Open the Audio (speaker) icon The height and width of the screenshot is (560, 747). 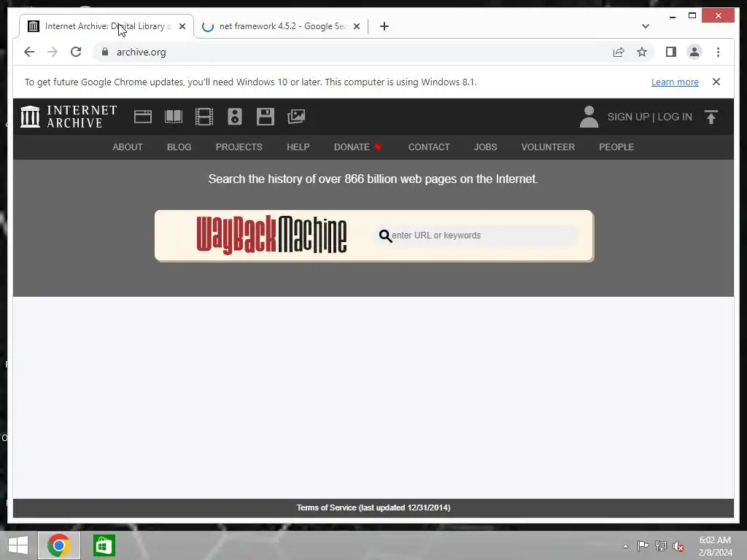click(235, 117)
